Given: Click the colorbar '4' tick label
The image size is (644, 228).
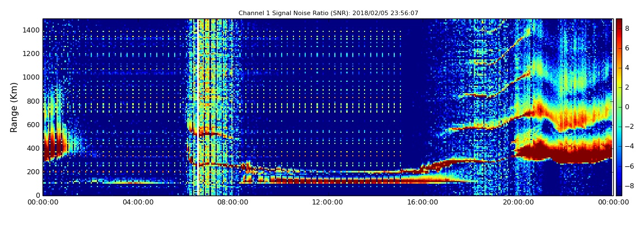Looking at the screenshot, I should [627, 68].
